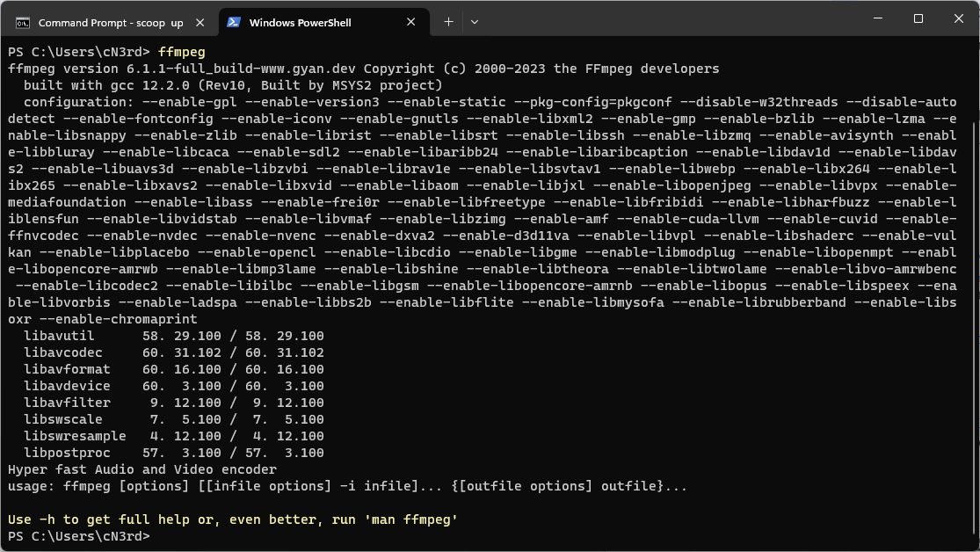Click the '--enable-libvidstab' flag text
Viewport: 980px width, 552px height.
pyautogui.click(x=162, y=219)
